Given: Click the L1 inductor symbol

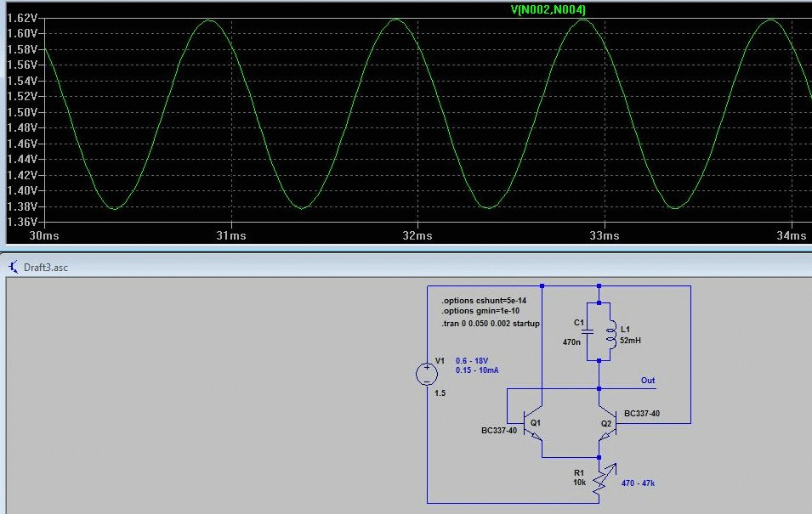Looking at the screenshot, I should (611, 333).
